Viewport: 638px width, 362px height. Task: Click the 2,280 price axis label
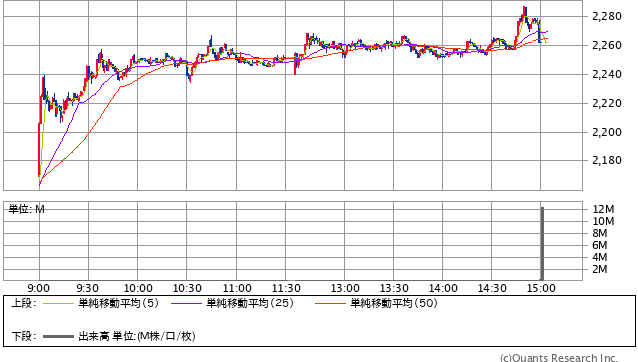pyautogui.click(x=607, y=16)
